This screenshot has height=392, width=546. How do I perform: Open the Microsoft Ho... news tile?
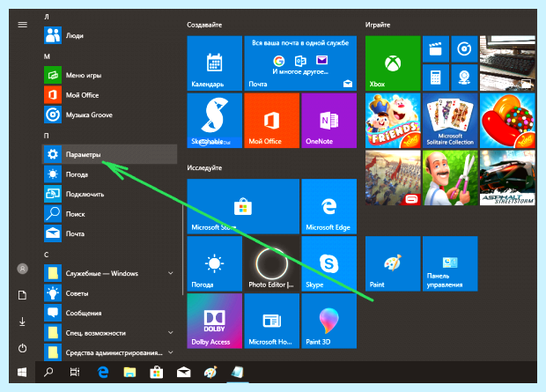tap(271, 321)
